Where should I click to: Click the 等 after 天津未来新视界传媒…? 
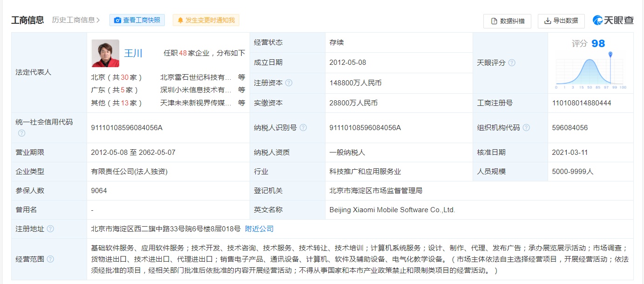pyautogui.click(x=241, y=103)
